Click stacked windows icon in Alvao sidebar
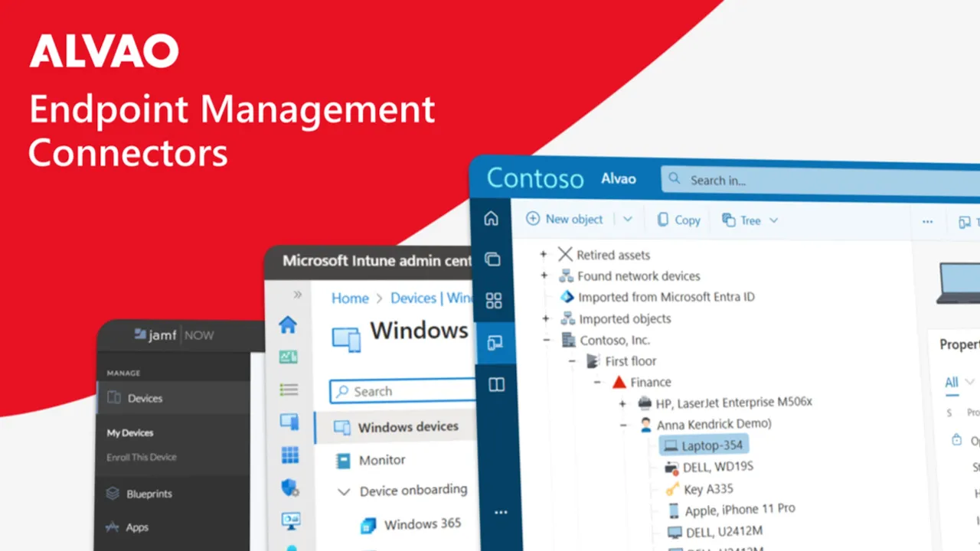This screenshot has height=551, width=980. pos(492,259)
